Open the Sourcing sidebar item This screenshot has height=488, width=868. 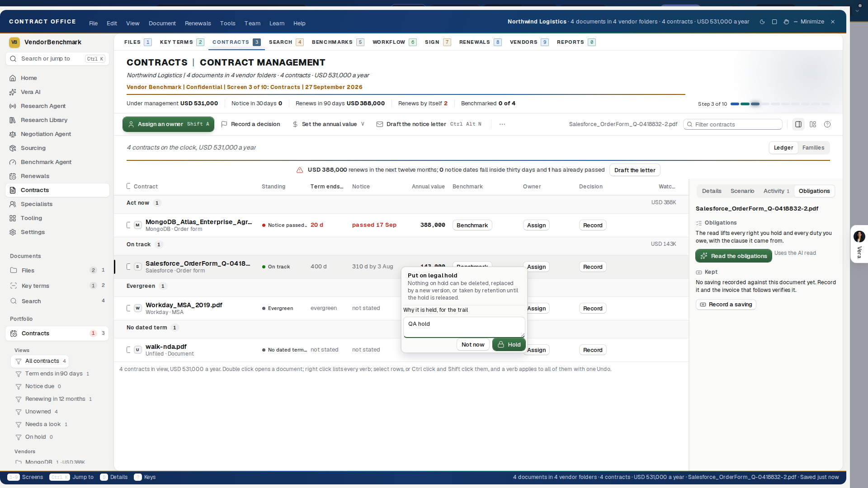[x=33, y=148]
